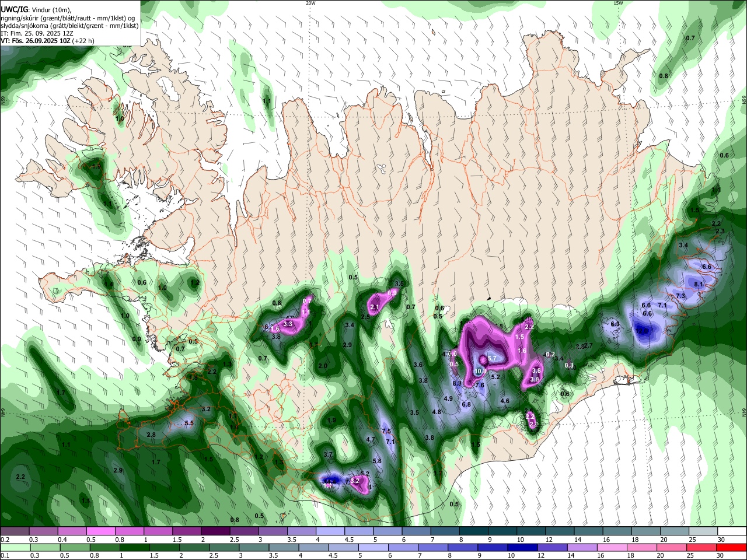The width and height of the screenshot is (747, 560).
Task: Click the 5.8 precipitation value on the map
Action: 377,461
